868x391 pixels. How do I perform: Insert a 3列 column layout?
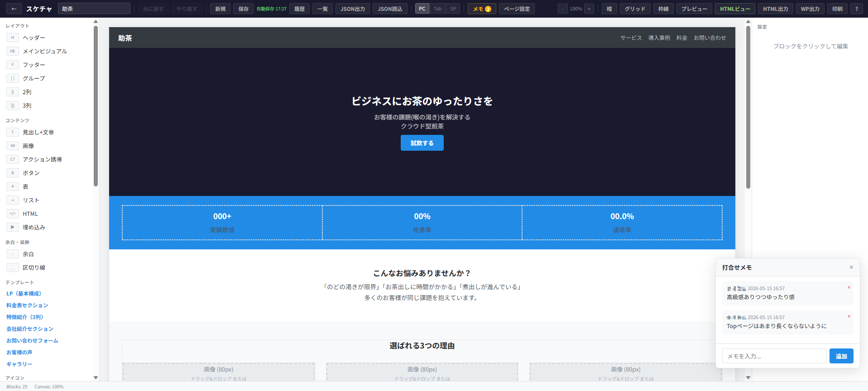pyautogui.click(x=27, y=105)
